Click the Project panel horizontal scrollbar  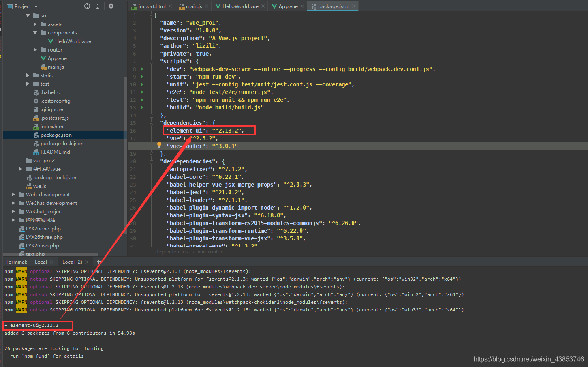(x=51, y=254)
